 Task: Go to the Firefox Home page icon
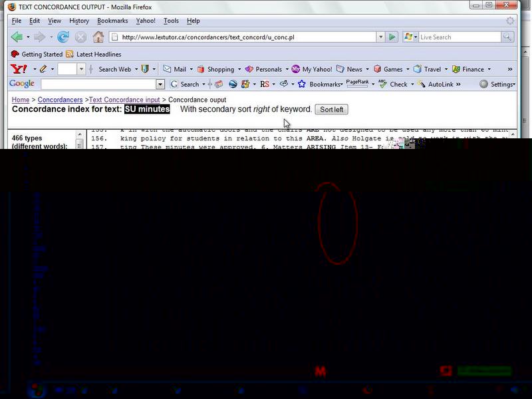point(98,37)
